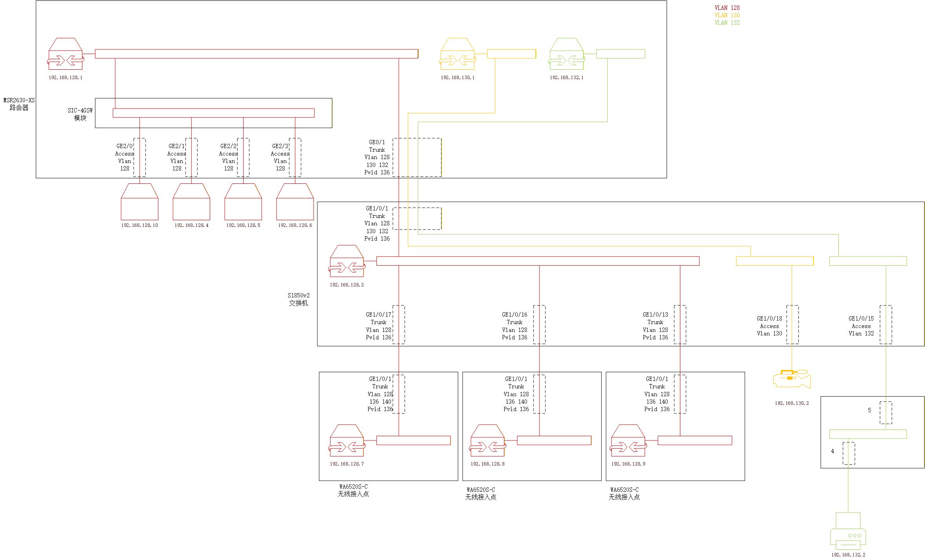The height and width of the screenshot is (560, 925).
Task: Select the device icon labeled 192.168.128.6
Action: (295, 202)
